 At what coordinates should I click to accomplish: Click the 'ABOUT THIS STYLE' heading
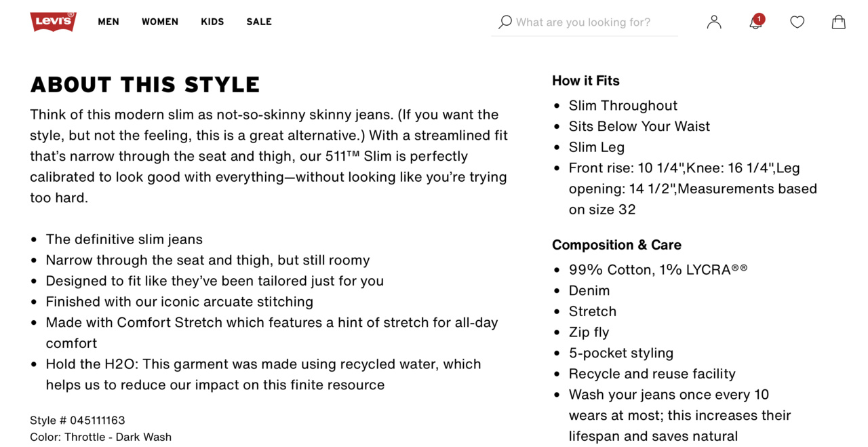click(145, 85)
